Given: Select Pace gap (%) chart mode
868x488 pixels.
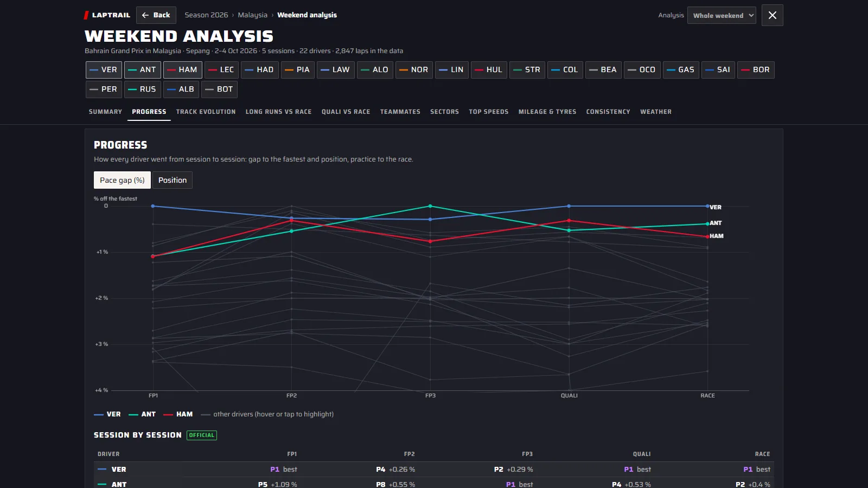Looking at the screenshot, I should click(122, 180).
